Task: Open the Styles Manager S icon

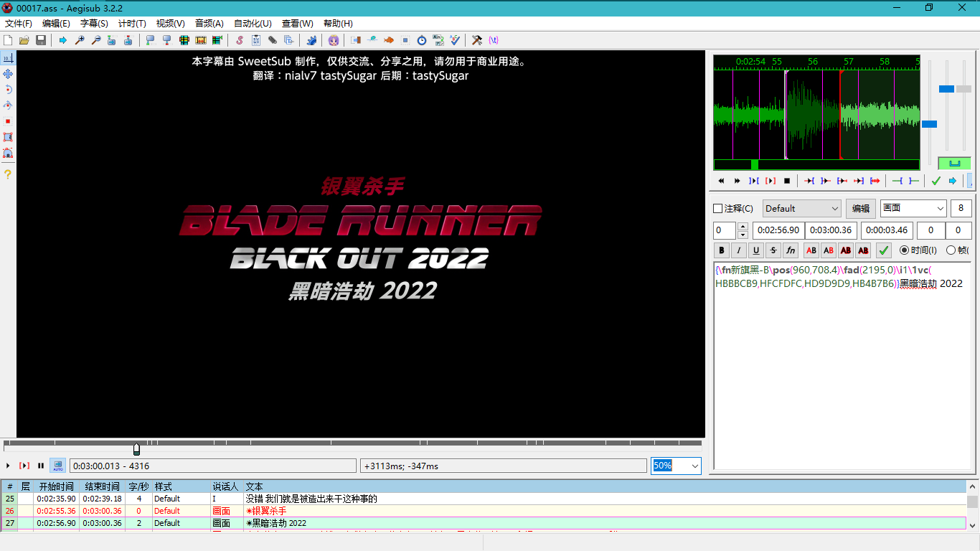Action: 240,40
